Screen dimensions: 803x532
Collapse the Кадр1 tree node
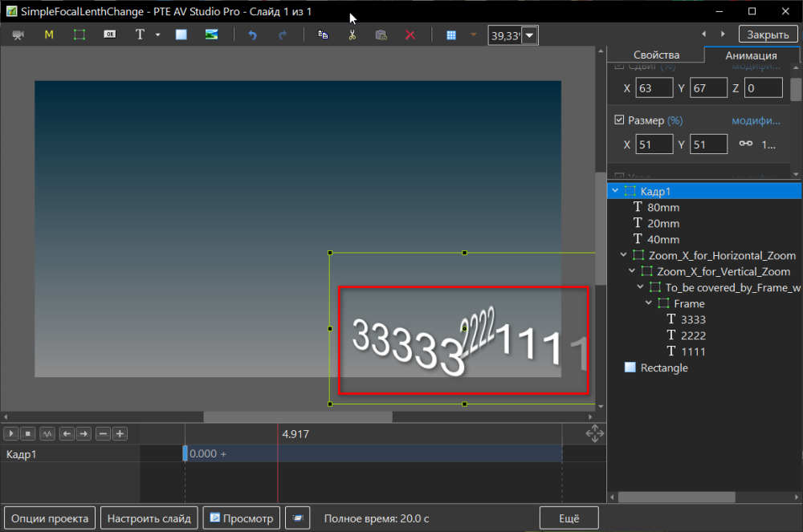coord(615,191)
